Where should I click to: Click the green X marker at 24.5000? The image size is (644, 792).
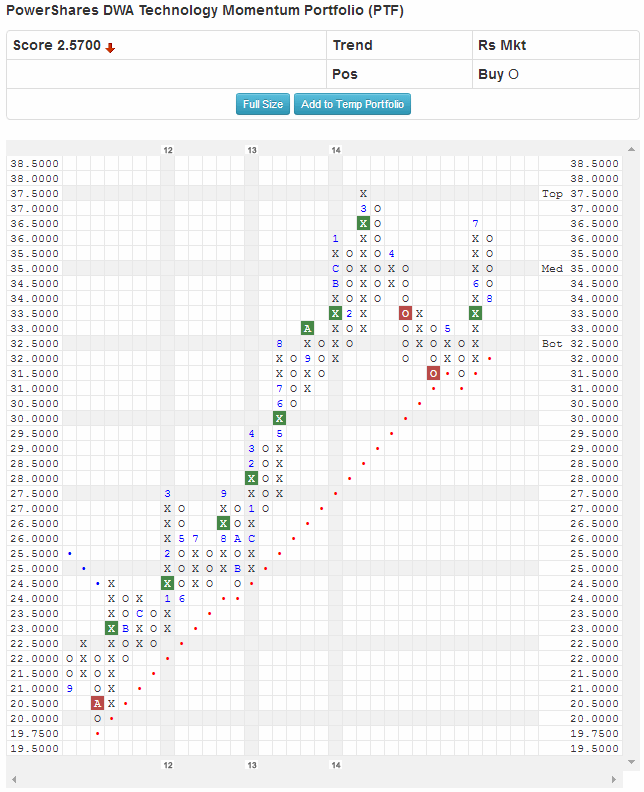pyautogui.click(x=167, y=583)
